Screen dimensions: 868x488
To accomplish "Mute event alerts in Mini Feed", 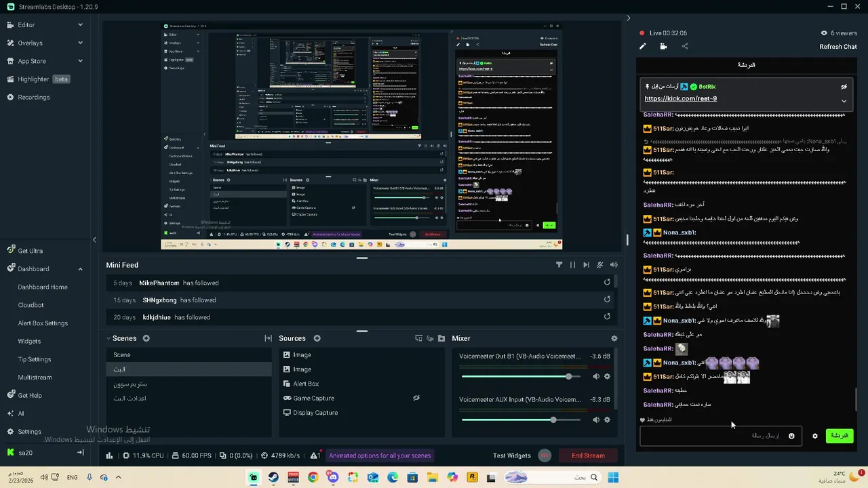I will [600, 265].
